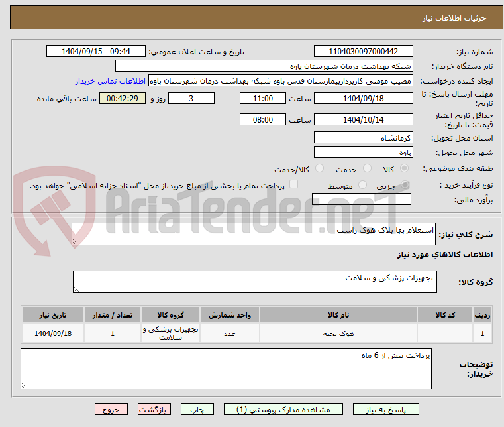The height and width of the screenshot is (427, 504).
Task: Click the واحد شمارش column header
Action: 230,315
